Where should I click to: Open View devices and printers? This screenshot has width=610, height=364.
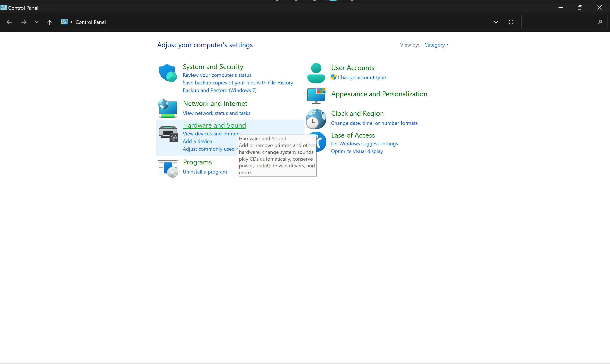pos(211,134)
